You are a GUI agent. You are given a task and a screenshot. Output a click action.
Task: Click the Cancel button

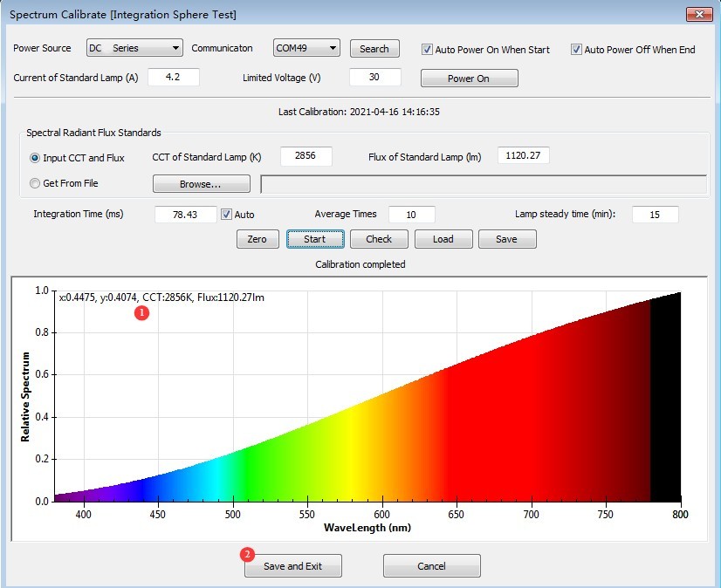pos(432,566)
